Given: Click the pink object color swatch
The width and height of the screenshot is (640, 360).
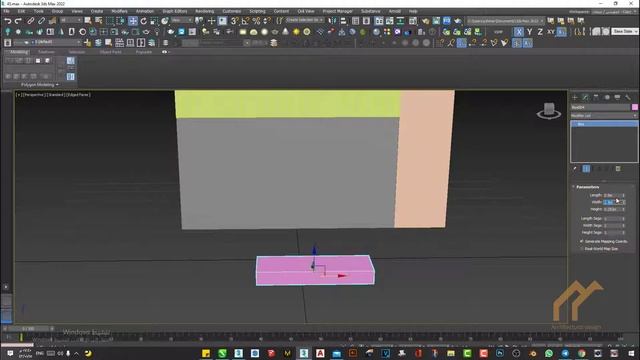Looking at the screenshot, I should point(635,107).
